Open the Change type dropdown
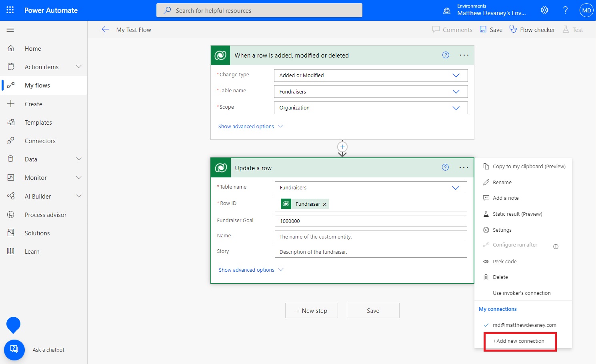This screenshot has height=364, width=596. [x=370, y=75]
